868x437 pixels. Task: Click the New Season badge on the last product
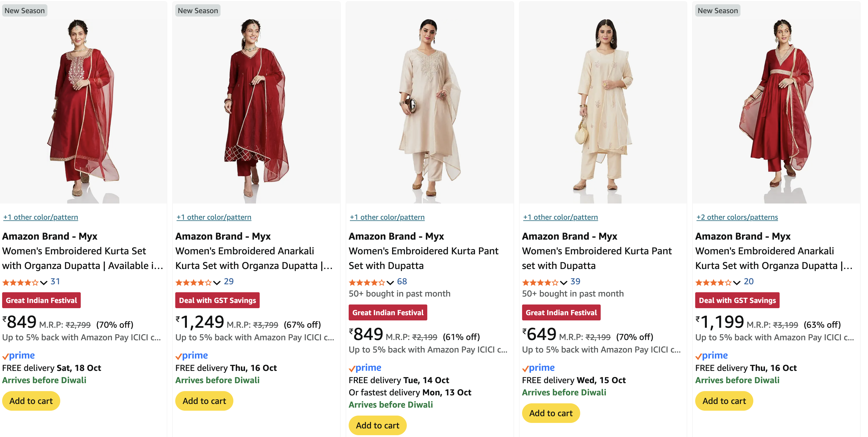[718, 10]
